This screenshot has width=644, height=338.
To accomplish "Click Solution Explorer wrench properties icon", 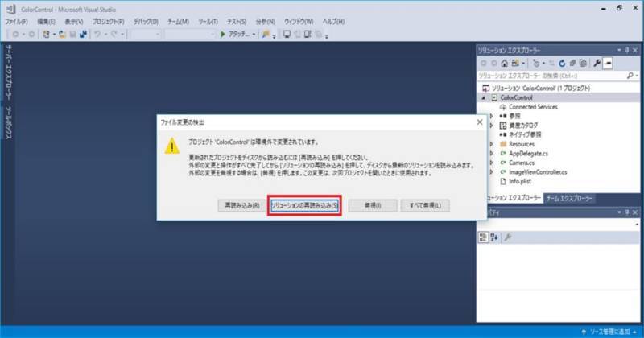I will (x=597, y=64).
